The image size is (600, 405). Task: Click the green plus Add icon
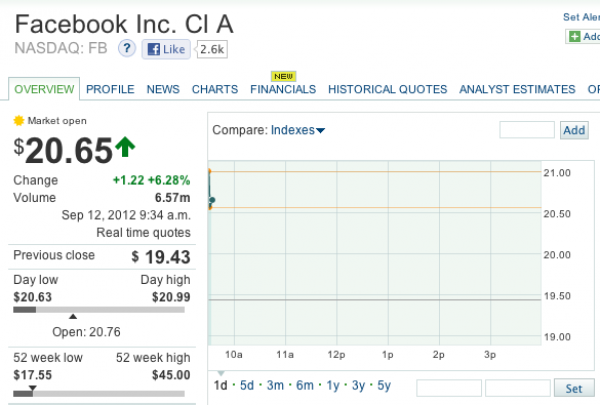(x=575, y=36)
